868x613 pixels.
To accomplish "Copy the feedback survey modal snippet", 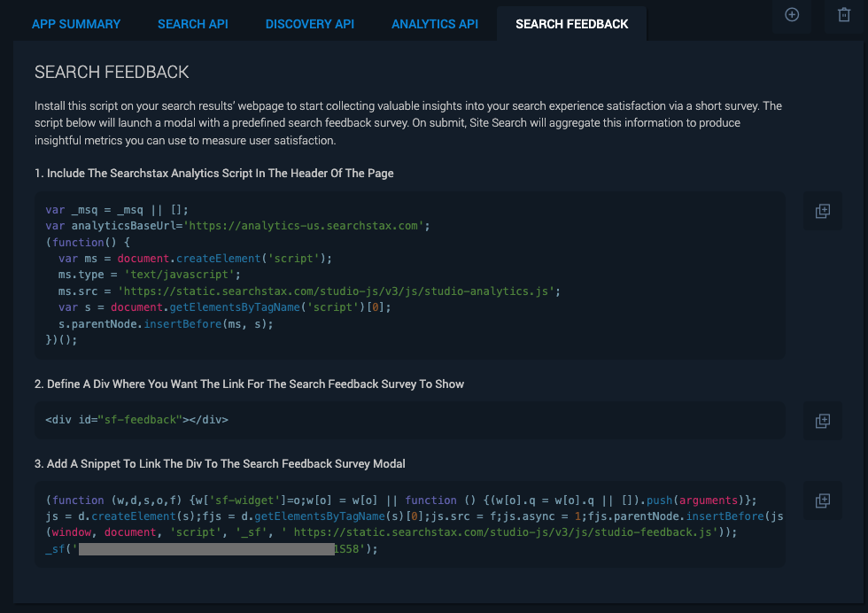I will tap(823, 500).
